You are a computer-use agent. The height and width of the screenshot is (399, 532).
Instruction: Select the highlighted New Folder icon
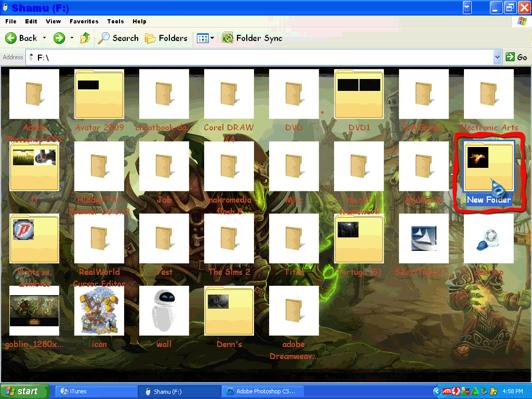[488, 167]
